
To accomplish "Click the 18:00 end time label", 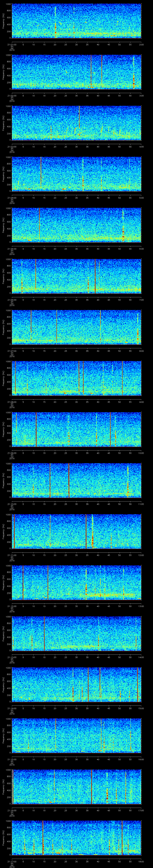I will (141, 861).
